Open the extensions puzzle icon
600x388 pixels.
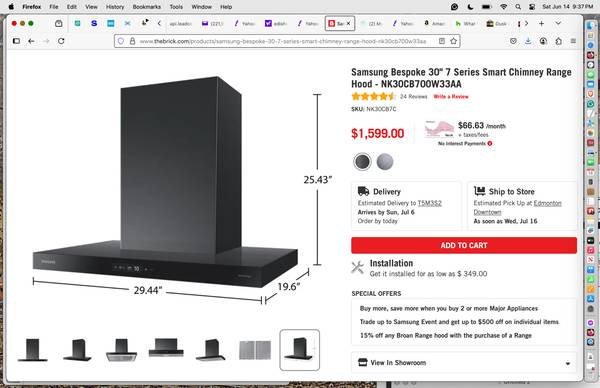(558, 41)
